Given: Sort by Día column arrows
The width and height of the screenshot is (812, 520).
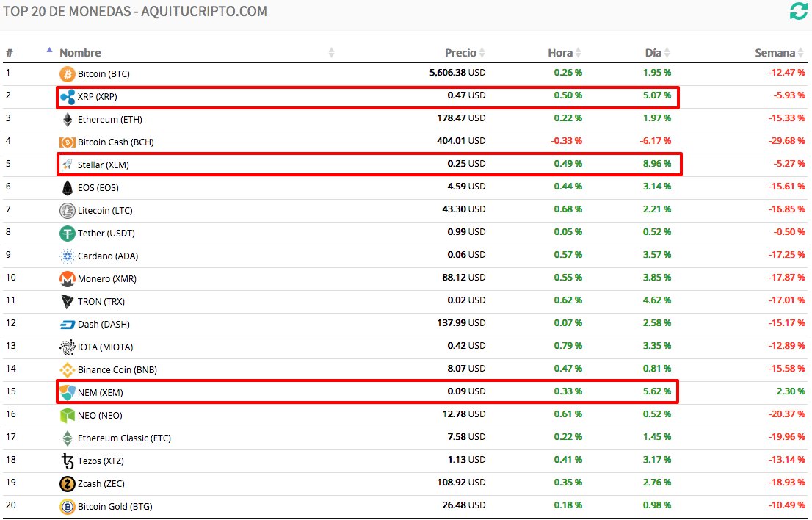Looking at the screenshot, I should coord(667,52).
